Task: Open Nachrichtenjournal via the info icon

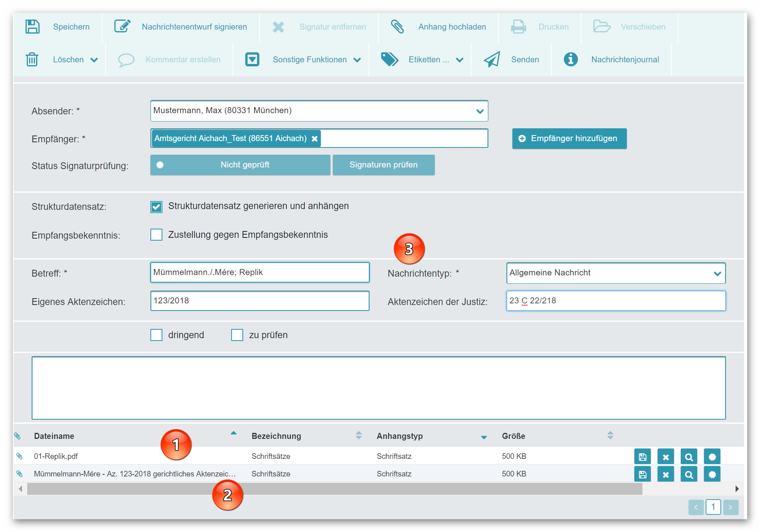Action: click(x=571, y=60)
